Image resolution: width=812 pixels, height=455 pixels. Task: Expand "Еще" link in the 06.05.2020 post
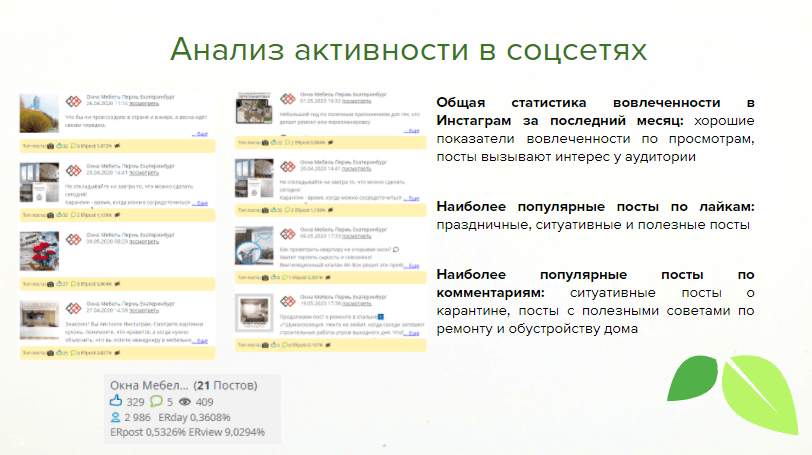point(412,266)
